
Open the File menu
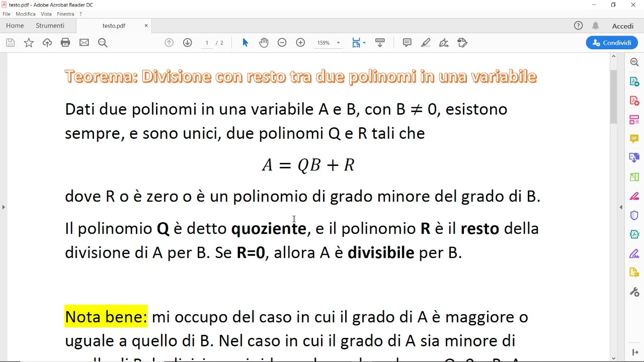[7, 14]
